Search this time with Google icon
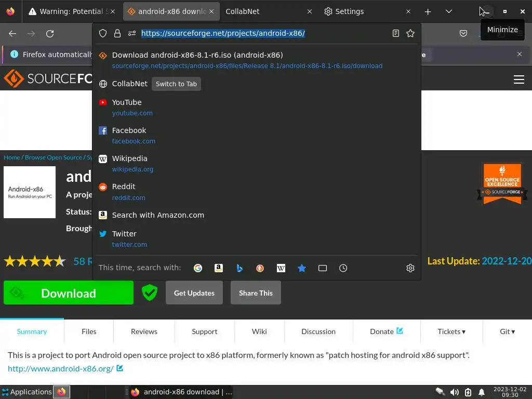Image resolution: width=532 pixels, height=399 pixels. coord(198,268)
